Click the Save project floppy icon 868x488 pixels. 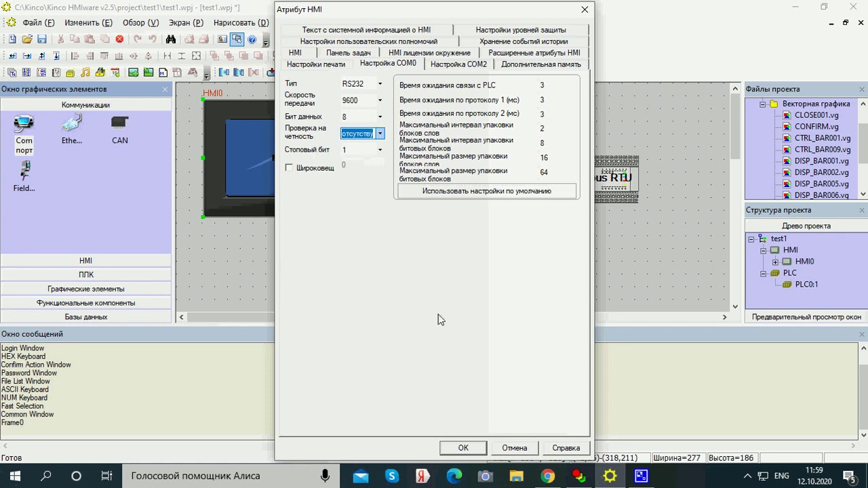(42, 39)
